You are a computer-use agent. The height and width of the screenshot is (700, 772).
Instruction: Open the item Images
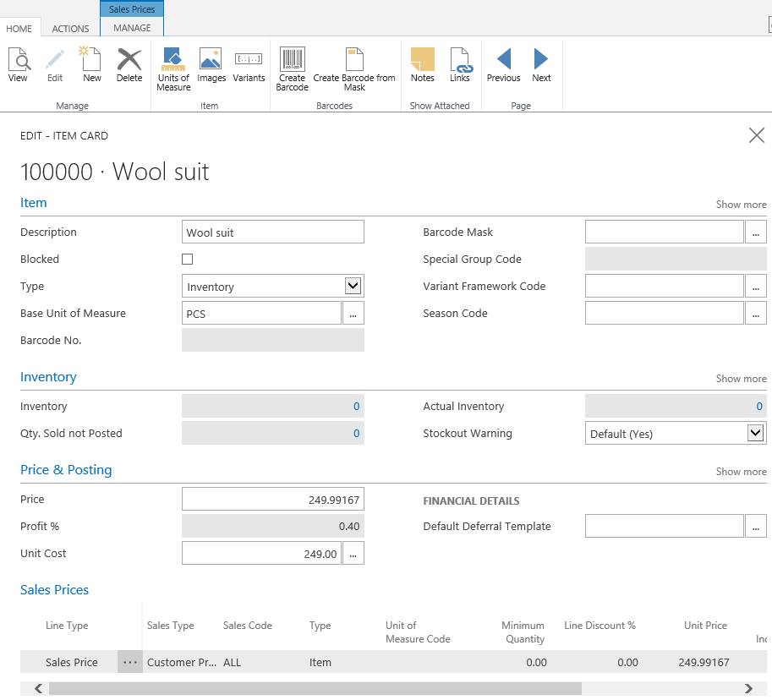211,65
